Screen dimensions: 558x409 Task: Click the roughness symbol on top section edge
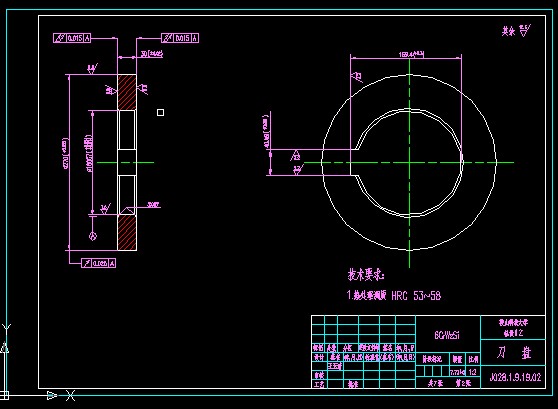(92, 68)
